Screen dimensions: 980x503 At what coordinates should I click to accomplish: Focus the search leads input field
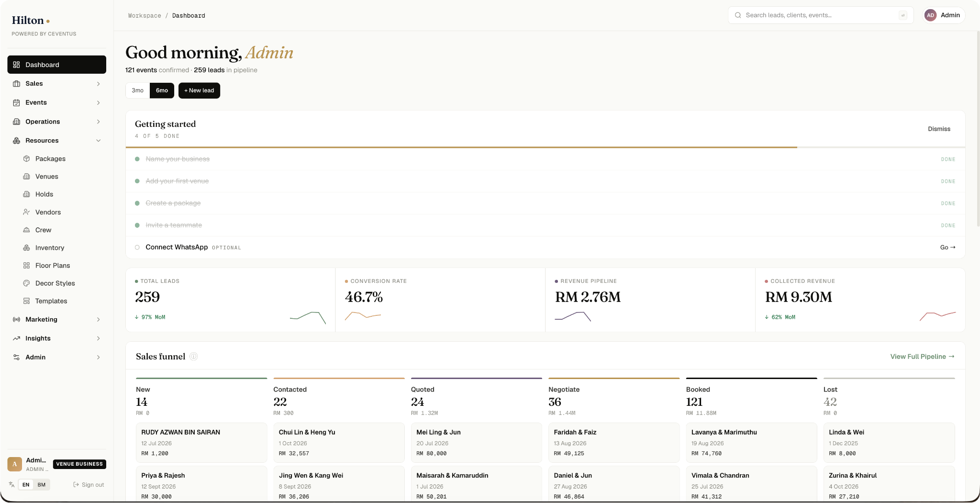(821, 15)
